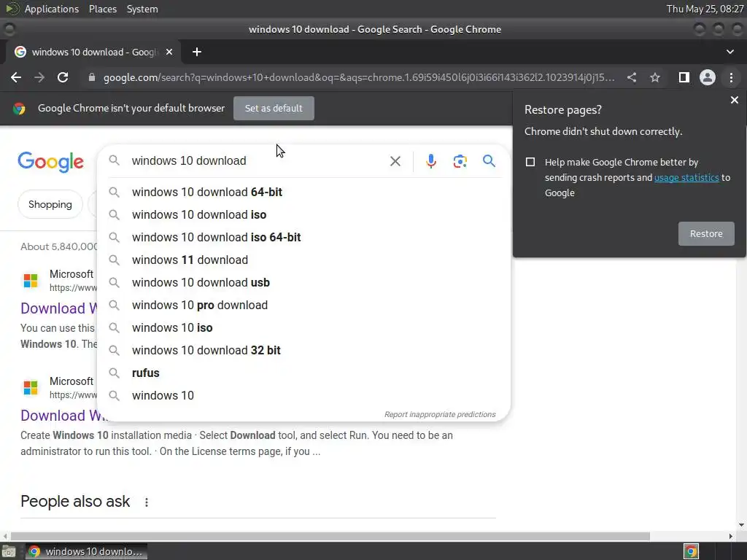Open first Download Windows result link
Viewport: 747px width, 560px height.
pyautogui.click(x=58, y=308)
